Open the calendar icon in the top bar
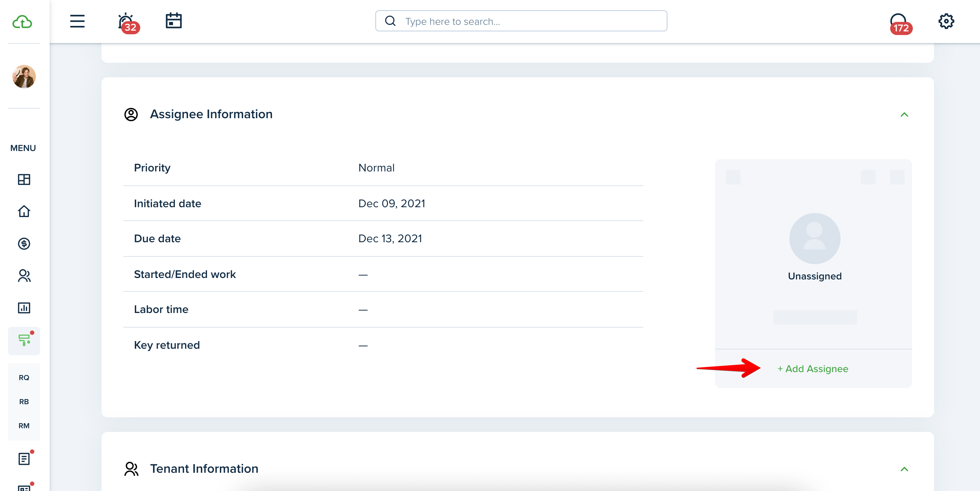Image resolution: width=980 pixels, height=491 pixels. [173, 20]
